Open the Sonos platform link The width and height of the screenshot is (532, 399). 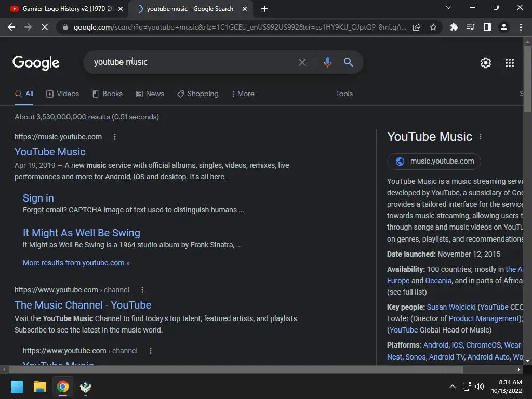pos(415,357)
